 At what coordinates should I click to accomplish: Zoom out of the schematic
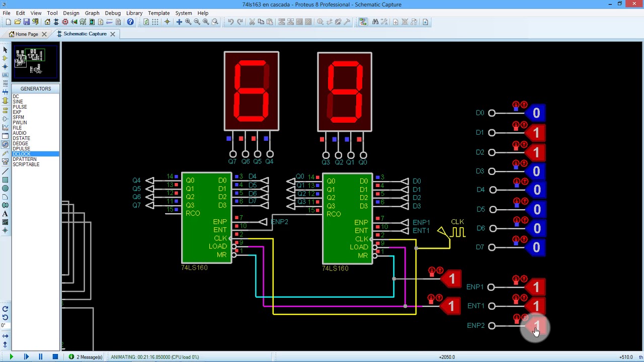point(197,22)
